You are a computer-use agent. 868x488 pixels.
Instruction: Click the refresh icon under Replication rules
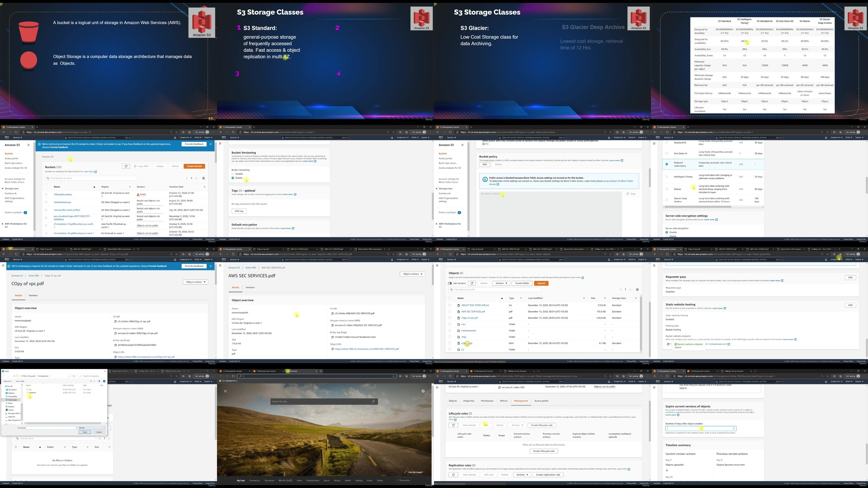coord(453,474)
